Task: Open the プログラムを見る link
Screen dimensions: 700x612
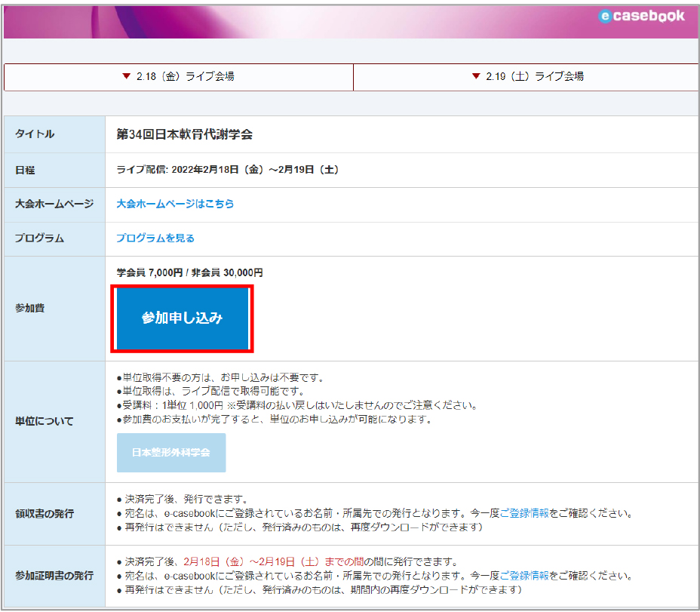Action: coord(155,238)
